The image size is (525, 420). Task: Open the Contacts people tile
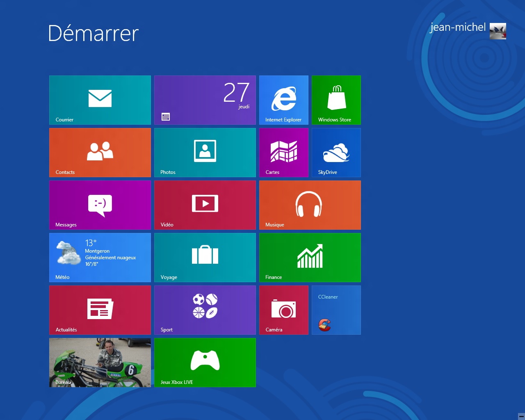coord(100,153)
